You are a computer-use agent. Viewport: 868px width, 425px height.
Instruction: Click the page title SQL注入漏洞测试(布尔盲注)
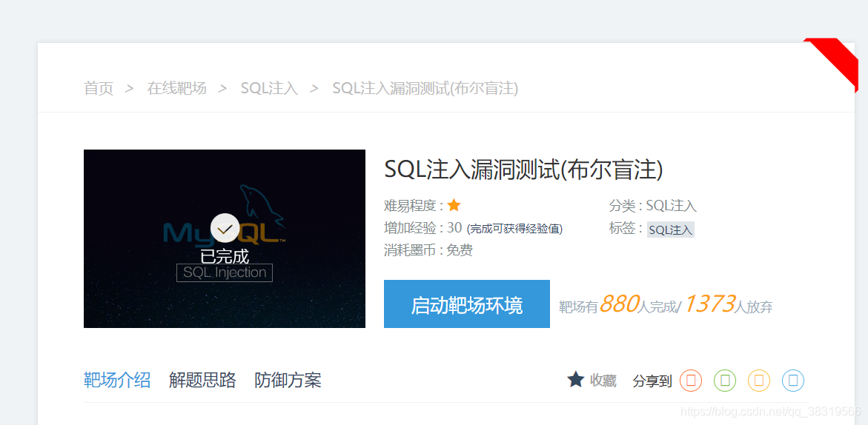pos(523,170)
